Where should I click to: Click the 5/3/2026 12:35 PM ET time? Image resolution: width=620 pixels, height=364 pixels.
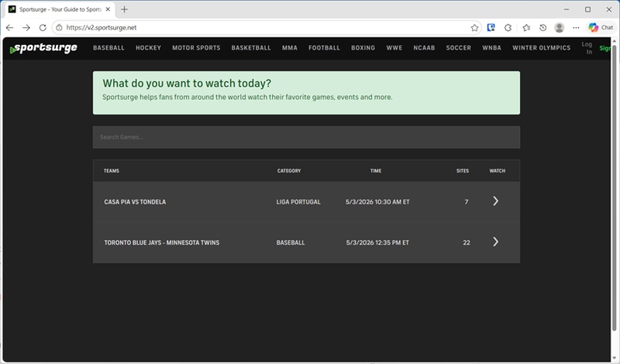point(377,242)
